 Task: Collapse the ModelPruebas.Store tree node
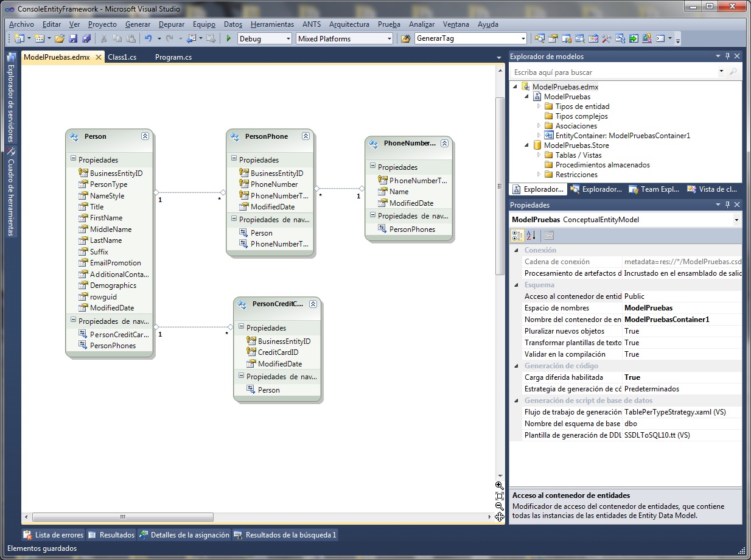[527, 145]
